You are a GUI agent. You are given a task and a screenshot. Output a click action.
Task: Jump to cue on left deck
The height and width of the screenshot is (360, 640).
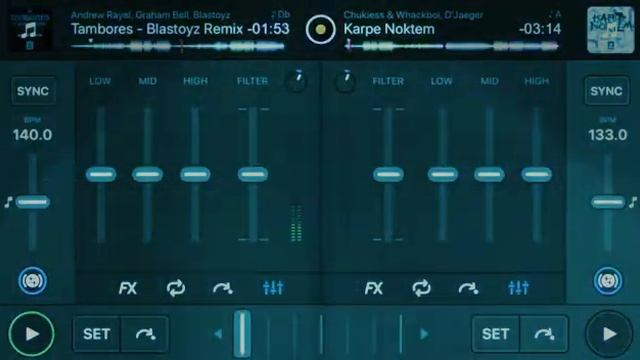145,334
